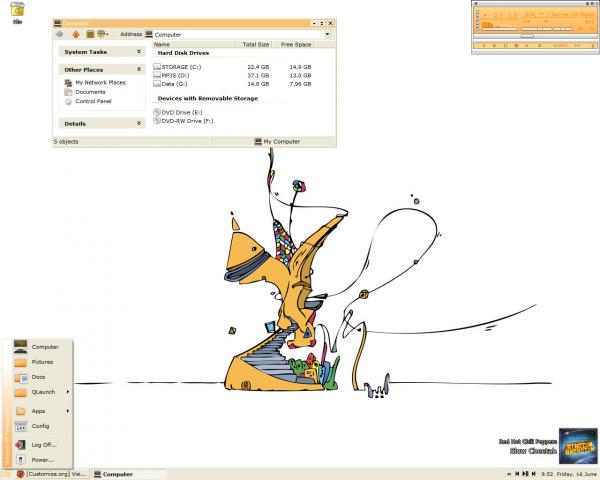The height and width of the screenshot is (480, 600).
Task: Click the '5 objects' status bar text
Action: click(66, 142)
